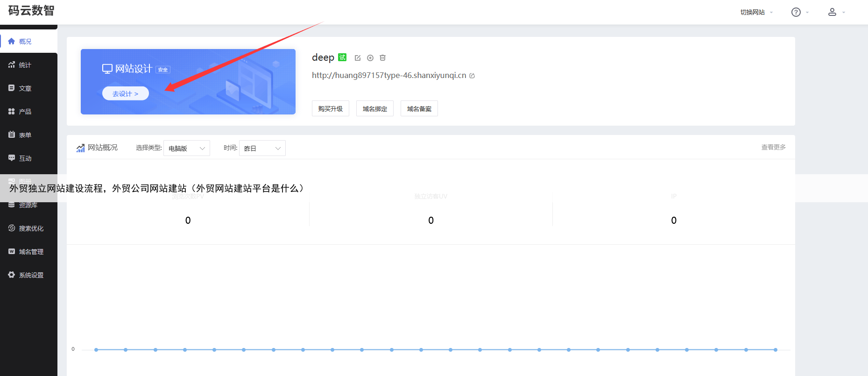Open the 昨日 time dropdown

pos(262,148)
